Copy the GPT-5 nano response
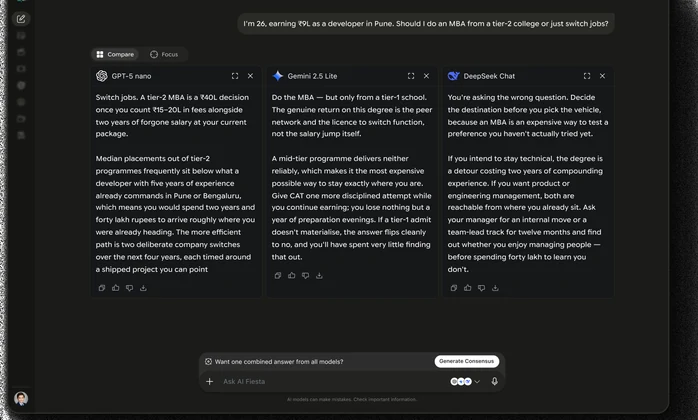The height and width of the screenshot is (420, 698). pyautogui.click(x=102, y=288)
